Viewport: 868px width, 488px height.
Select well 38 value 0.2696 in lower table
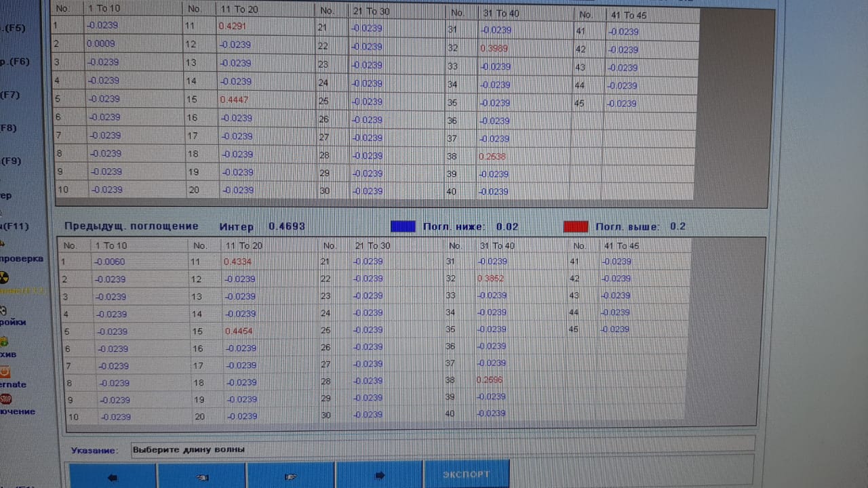[x=491, y=380]
